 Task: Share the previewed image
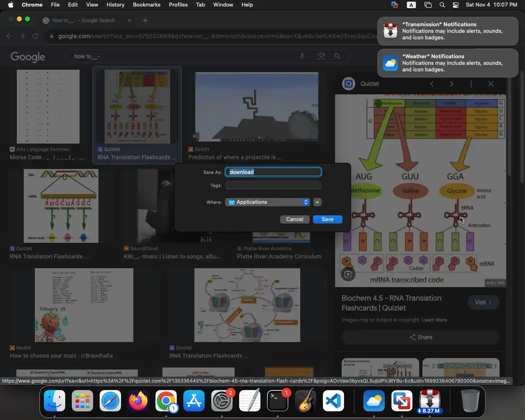(420, 337)
